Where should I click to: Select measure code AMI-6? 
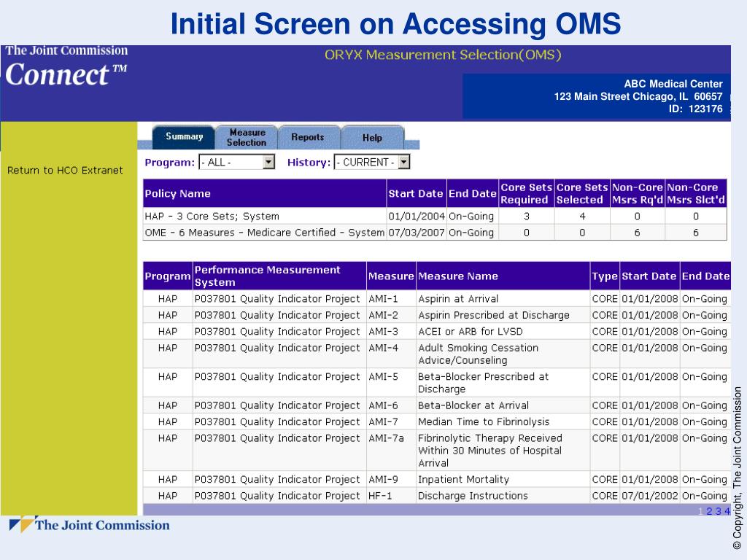(x=383, y=405)
